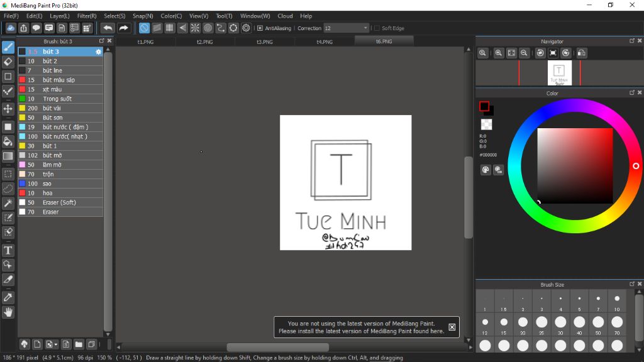Select the Brush tool in left toolbar
Screen dimensions: 644x362
pyautogui.click(x=8, y=47)
